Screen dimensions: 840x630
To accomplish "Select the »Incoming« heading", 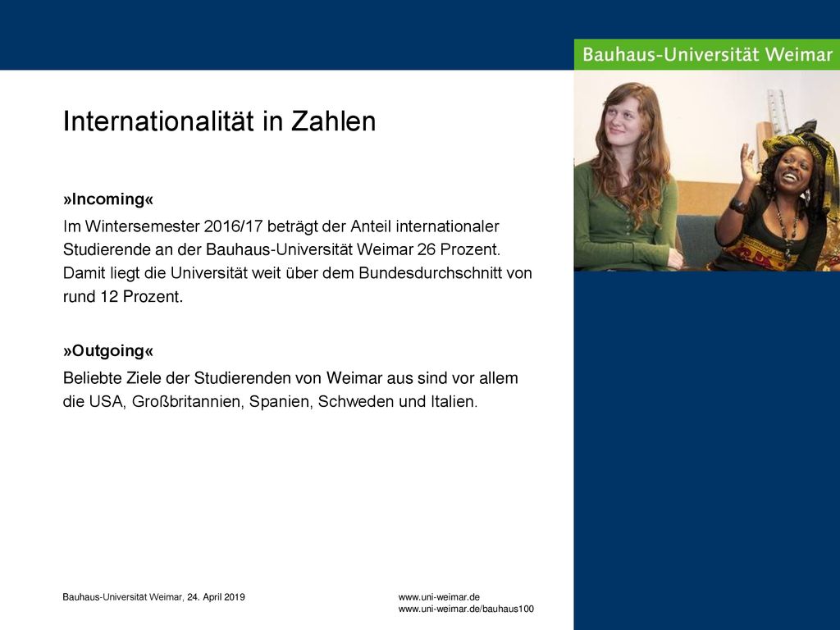I will [107, 199].
